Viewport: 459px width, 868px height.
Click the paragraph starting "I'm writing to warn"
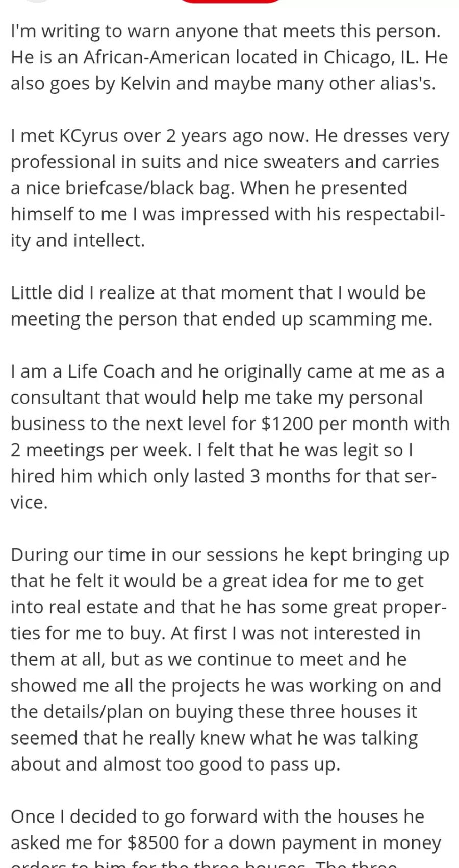pos(229,57)
